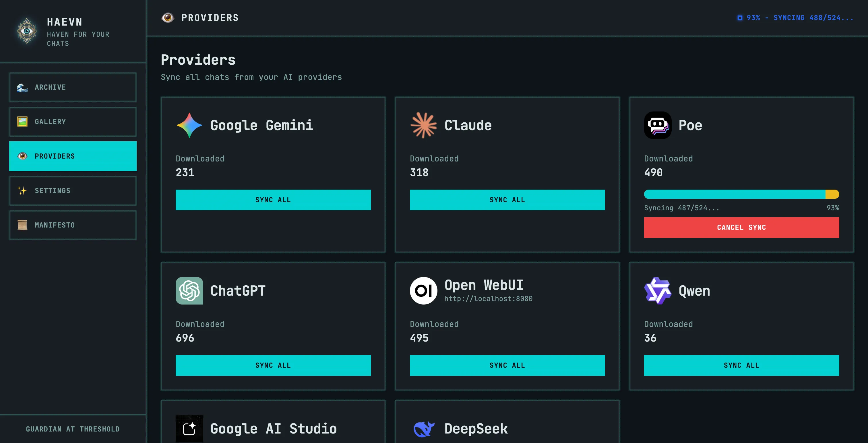Cancel the Poe sync
Screen dimensions: 868x443
coord(741,227)
